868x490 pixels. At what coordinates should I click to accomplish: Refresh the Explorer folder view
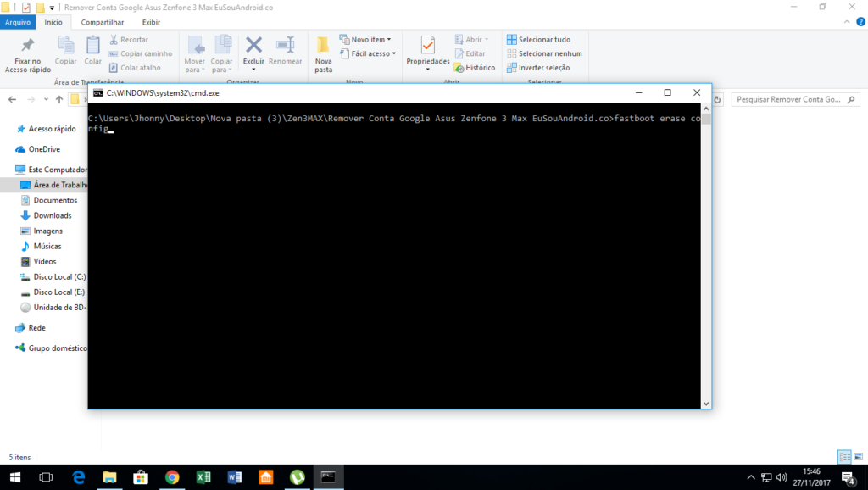(717, 100)
